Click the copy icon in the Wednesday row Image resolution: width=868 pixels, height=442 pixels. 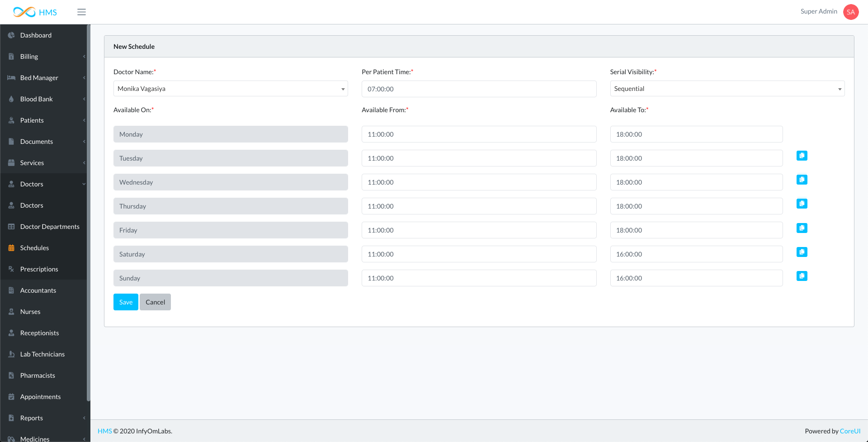click(x=802, y=180)
